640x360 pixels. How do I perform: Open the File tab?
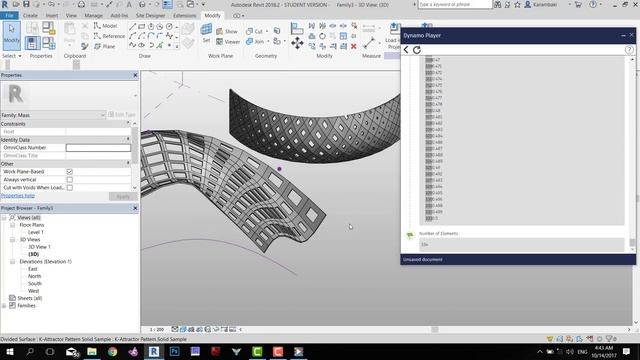(9, 16)
